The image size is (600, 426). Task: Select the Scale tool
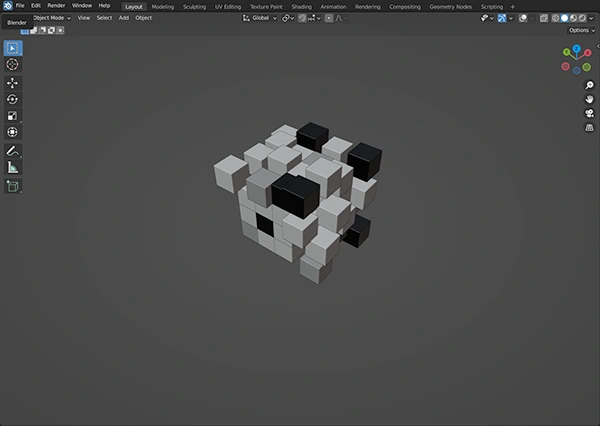tap(13, 116)
